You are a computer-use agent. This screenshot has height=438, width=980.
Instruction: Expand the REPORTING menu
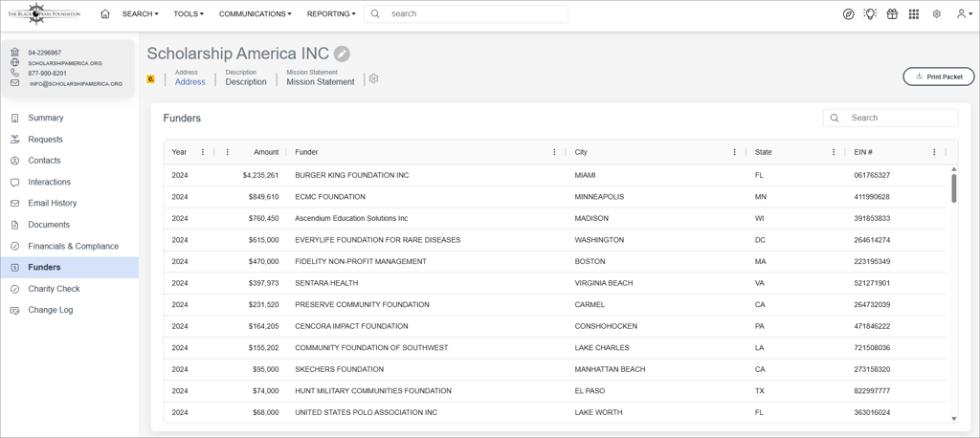tap(331, 13)
